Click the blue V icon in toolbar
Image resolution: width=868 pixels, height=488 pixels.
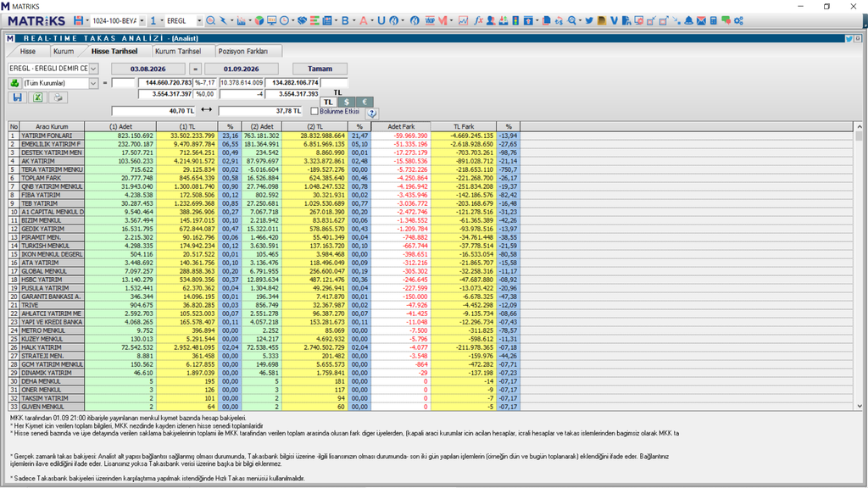tap(614, 20)
